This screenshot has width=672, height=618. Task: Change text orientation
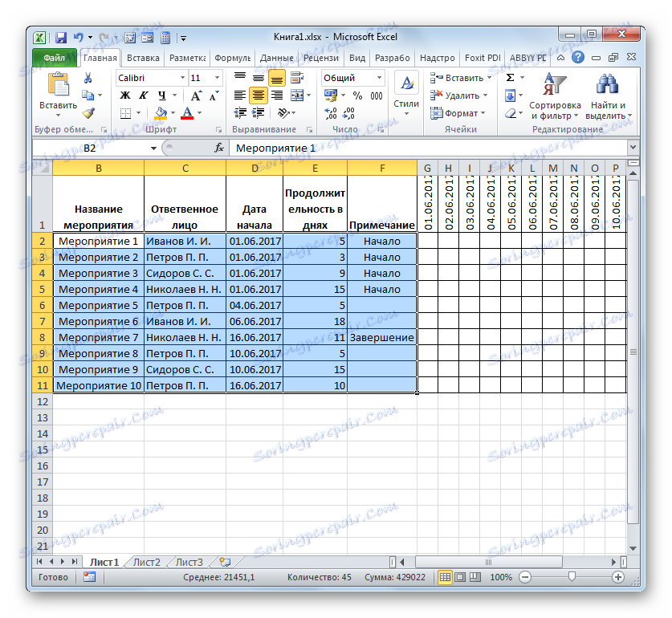pyautogui.click(x=283, y=113)
